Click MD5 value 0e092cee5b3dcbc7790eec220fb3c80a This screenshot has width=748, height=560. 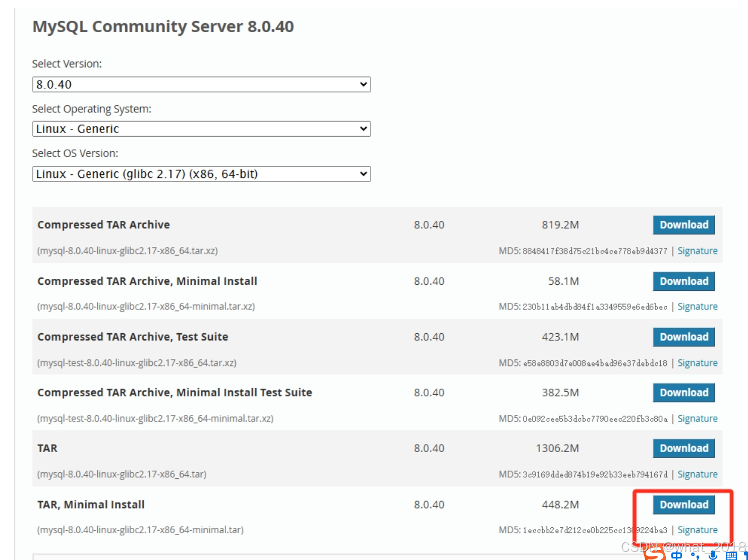click(x=595, y=419)
